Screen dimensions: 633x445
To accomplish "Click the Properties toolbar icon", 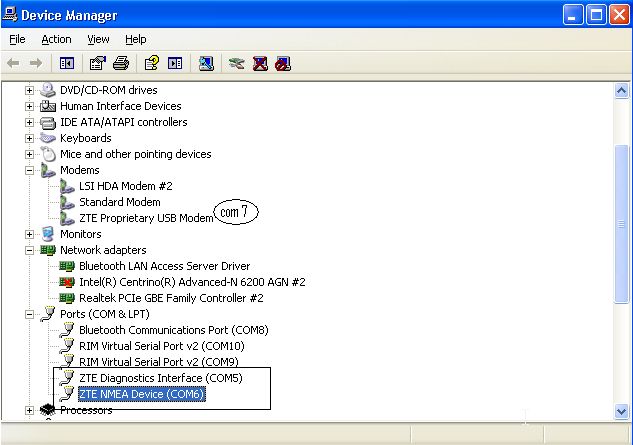I will coord(98,64).
